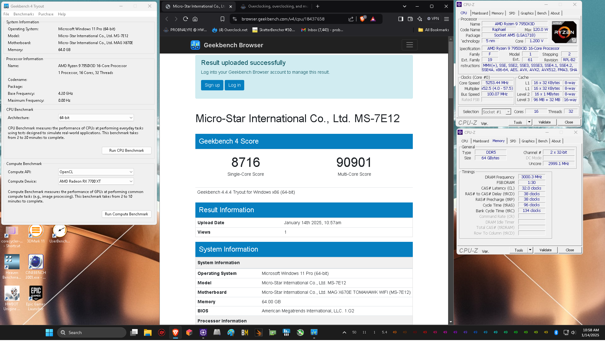Click the browser address bar URL
The image size is (605, 364).
point(283,19)
